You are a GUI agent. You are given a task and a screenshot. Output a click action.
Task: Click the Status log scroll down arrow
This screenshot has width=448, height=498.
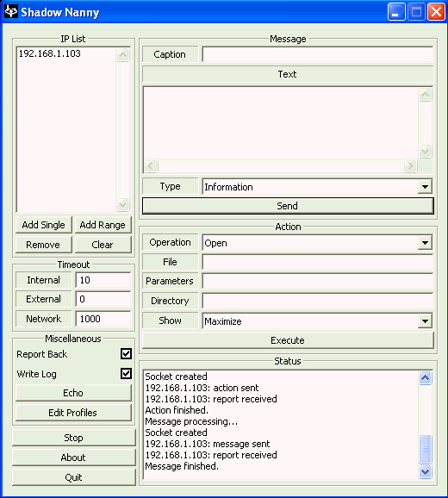pos(425,472)
